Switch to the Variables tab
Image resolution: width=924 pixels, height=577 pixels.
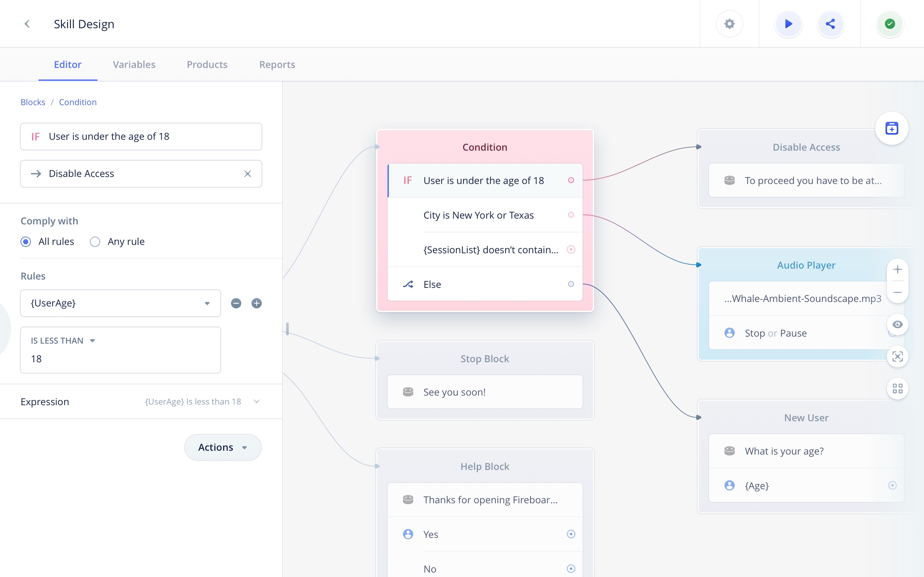click(134, 64)
